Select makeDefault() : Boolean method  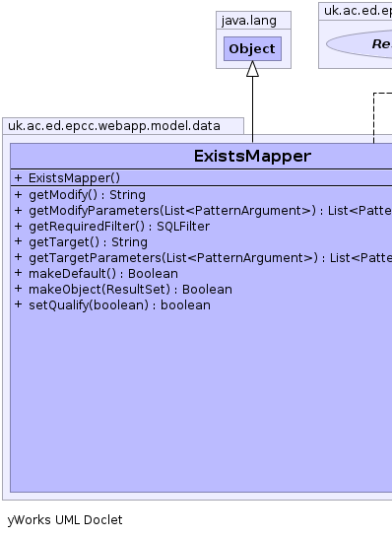coord(103,274)
